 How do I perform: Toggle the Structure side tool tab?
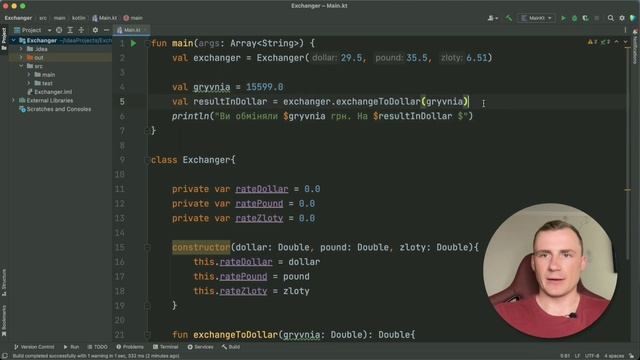[x=4, y=282]
